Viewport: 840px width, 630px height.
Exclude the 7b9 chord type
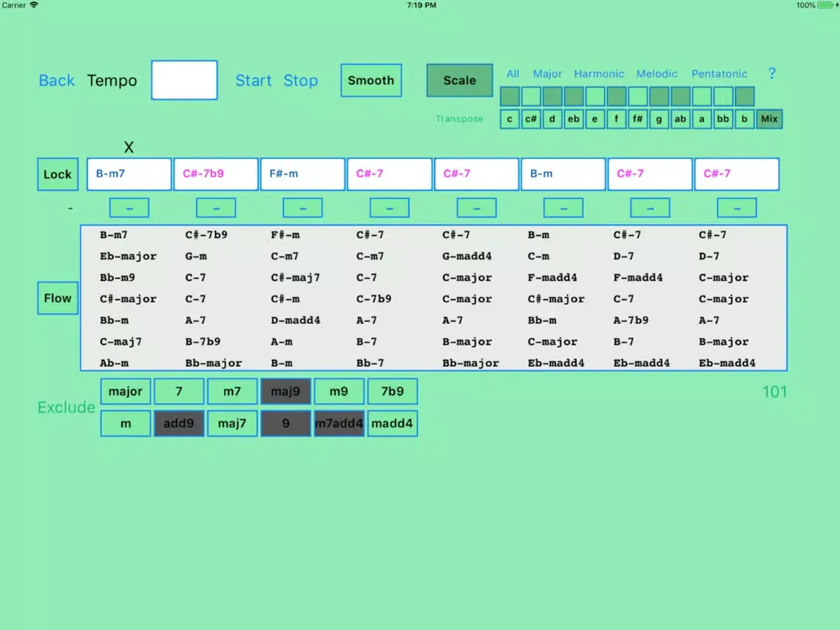(x=392, y=392)
